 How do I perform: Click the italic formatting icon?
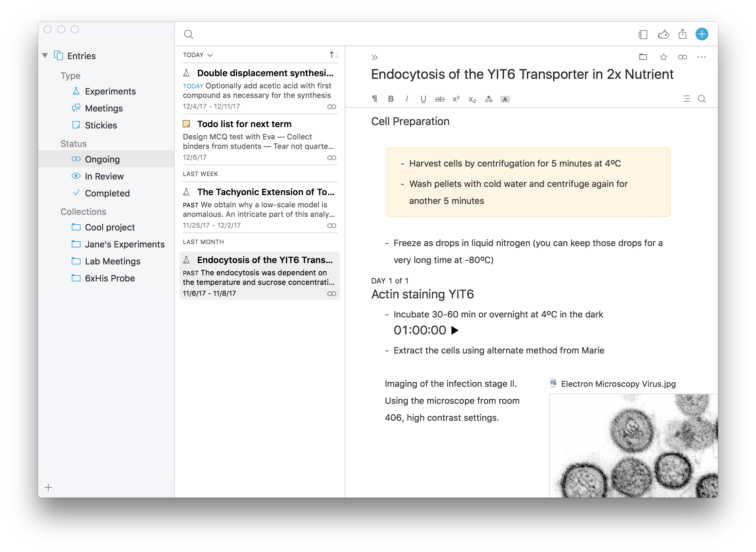(x=407, y=99)
